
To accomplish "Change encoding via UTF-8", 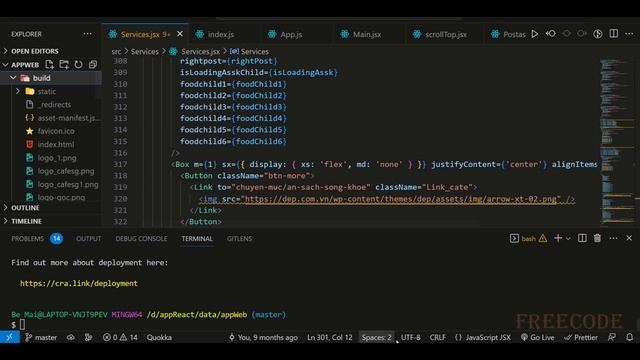I will click(x=411, y=337).
